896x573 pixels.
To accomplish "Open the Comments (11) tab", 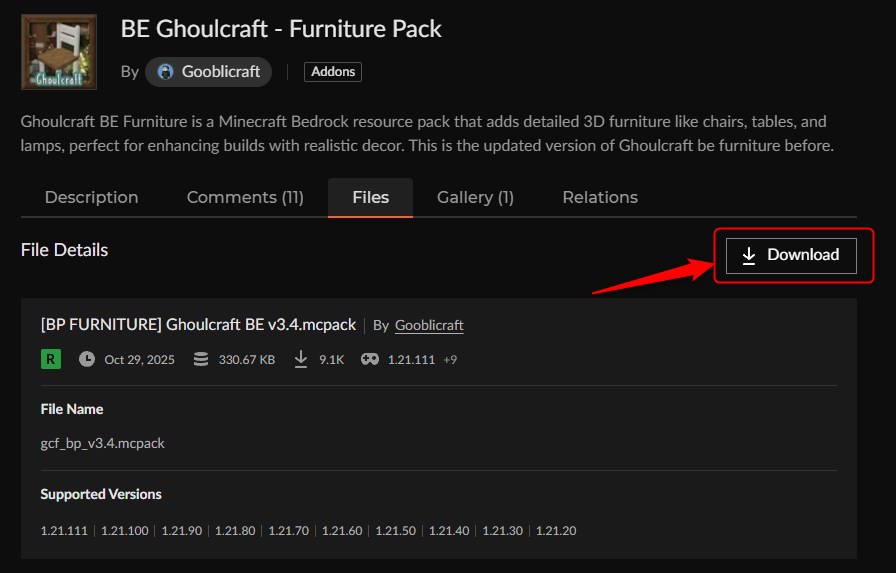I will [245, 198].
